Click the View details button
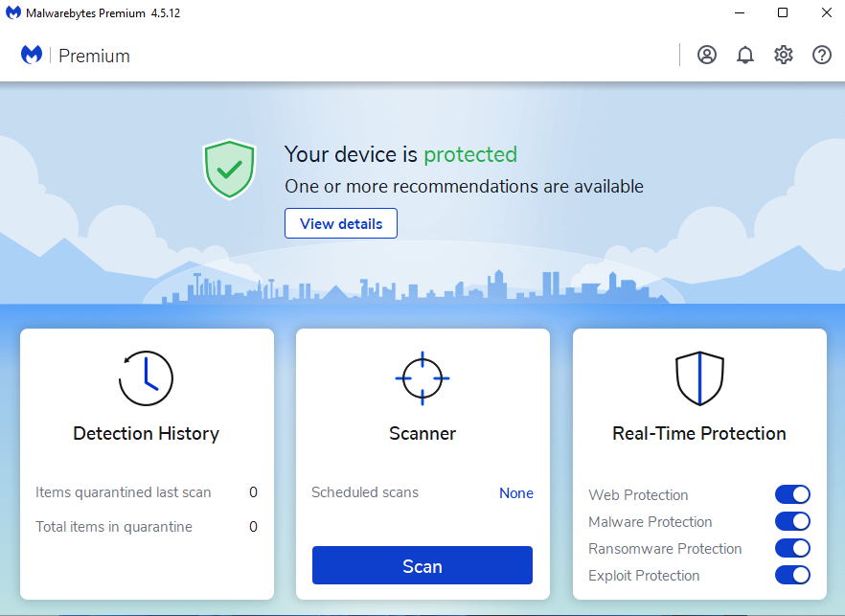 [x=340, y=223]
